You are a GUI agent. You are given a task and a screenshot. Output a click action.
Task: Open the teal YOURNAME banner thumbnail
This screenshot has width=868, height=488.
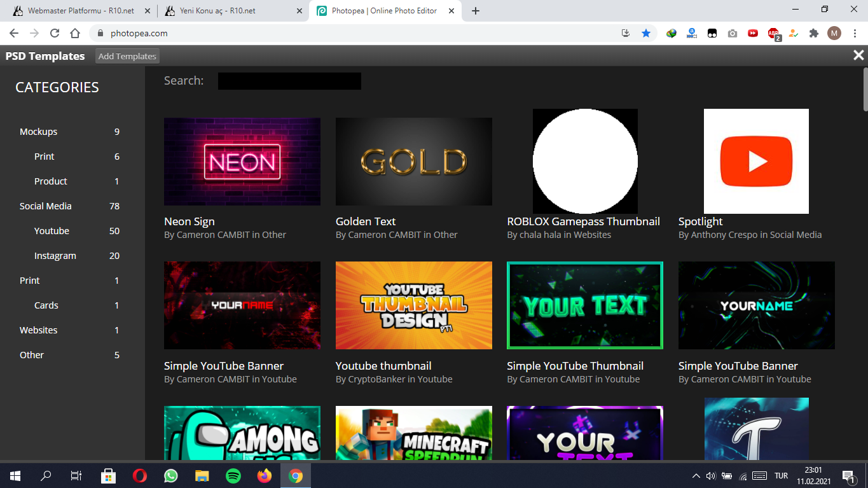[x=757, y=305]
